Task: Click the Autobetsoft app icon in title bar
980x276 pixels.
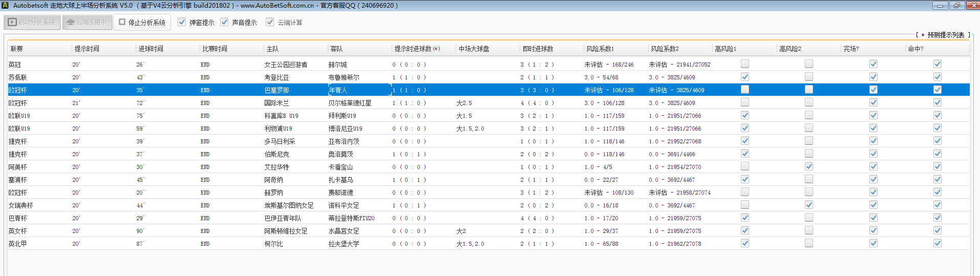Action: click(x=5, y=6)
